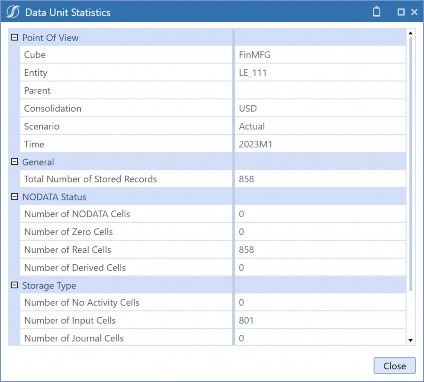
Task: Select the Entity row label
Action: pyautogui.click(x=36, y=73)
